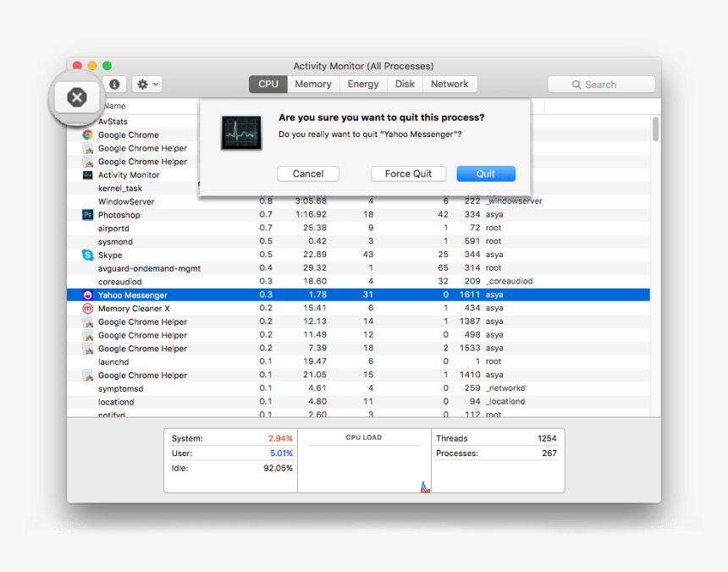Click into the Search field
The height and width of the screenshot is (572, 728).
[601, 85]
